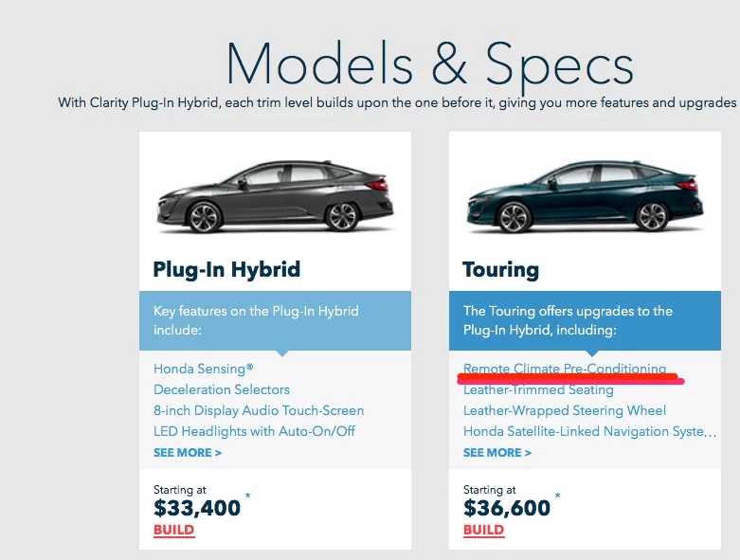Click the dark green Touring car image
Screen dimensions: 740x560
[585, 197]
